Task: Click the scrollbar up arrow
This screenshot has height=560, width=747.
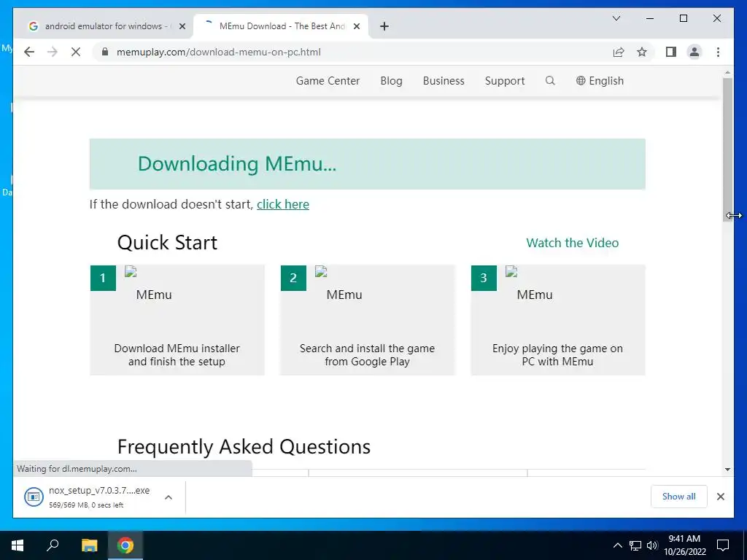Action: pos(727,72)
